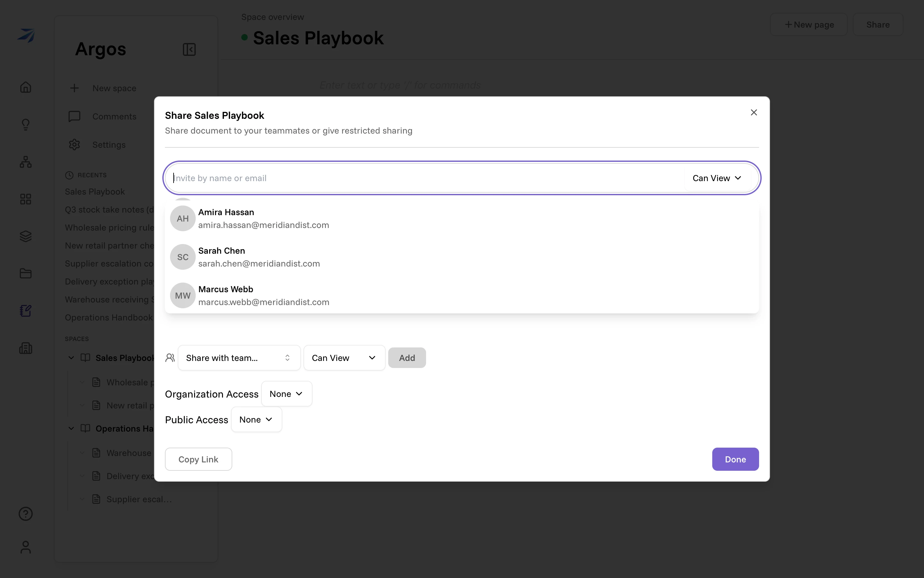
Task: Click the Share button in header
Action: (x=878, y=24)
